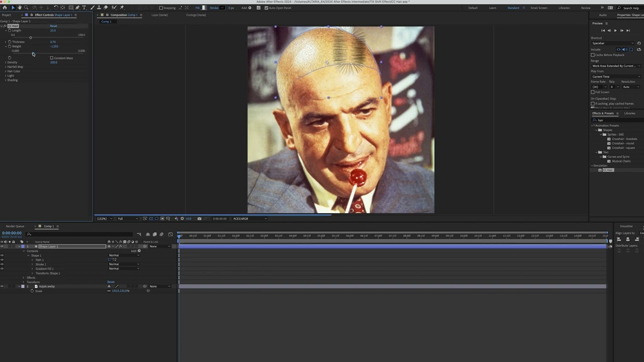Click Reset link for CC Hair effect
The width and height of the screenshot is (644, 362).
pos(53,26)
